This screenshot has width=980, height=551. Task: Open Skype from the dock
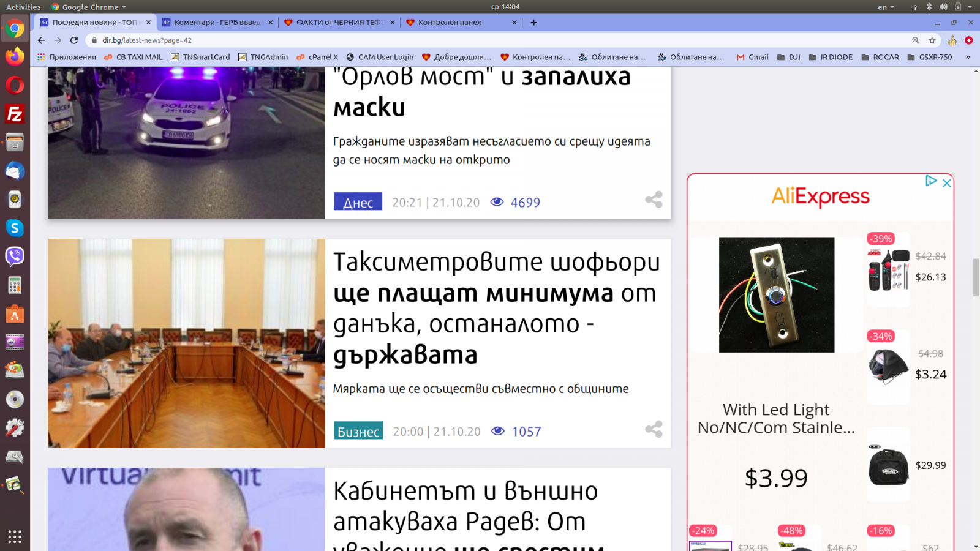tap(15, 228)
